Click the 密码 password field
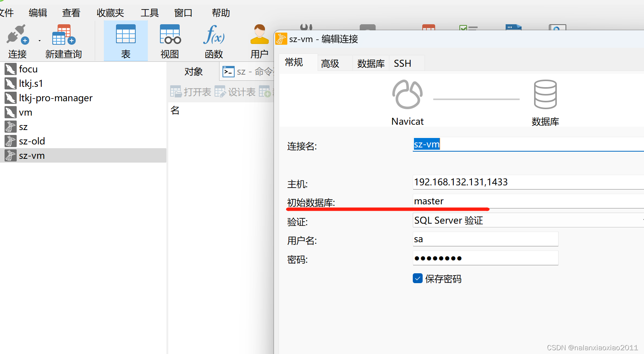 [486, 258]
